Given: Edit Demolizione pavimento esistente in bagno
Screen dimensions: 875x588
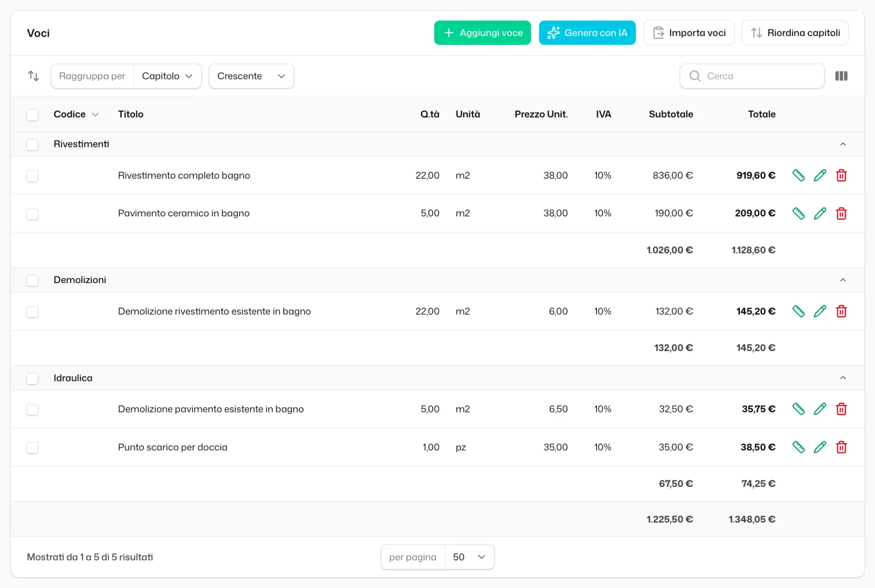Looking at the screenshot, I should click(820, 409).
